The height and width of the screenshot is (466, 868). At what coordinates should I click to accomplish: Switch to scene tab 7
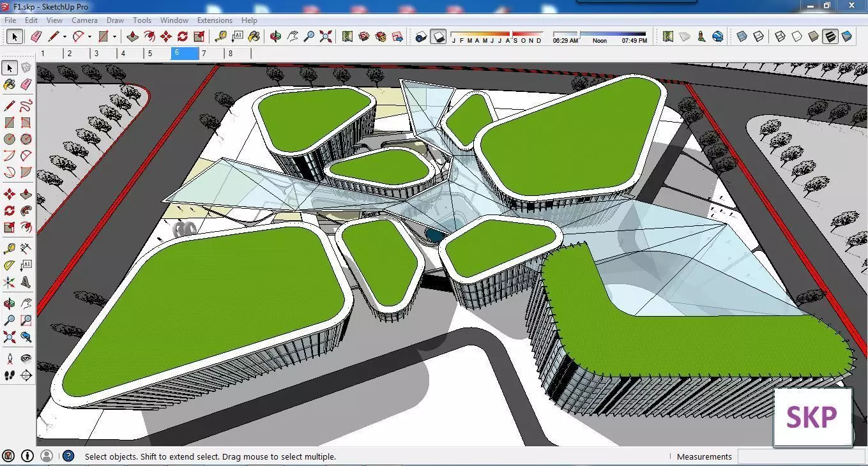[x=211, y=54]
